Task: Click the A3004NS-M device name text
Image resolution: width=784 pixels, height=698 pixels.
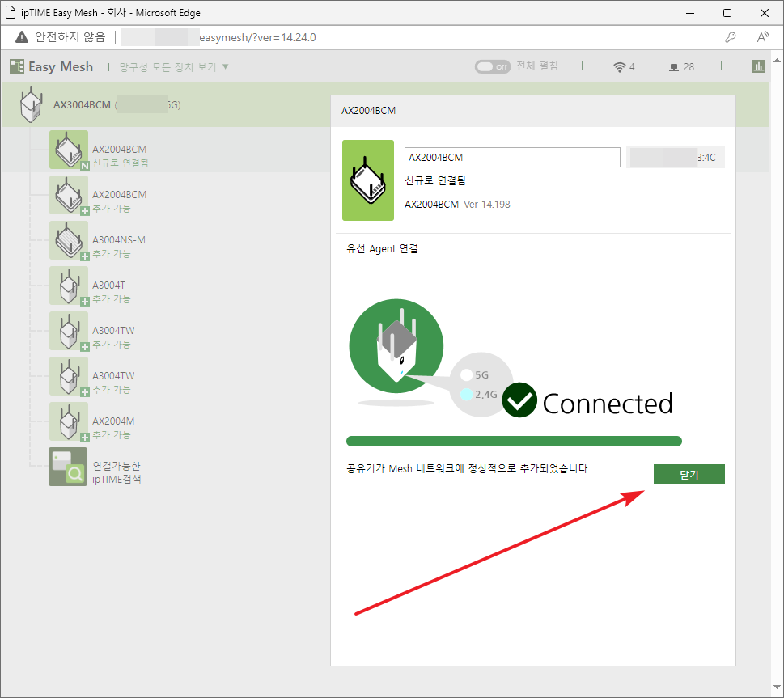Action: tap(119, 240)
